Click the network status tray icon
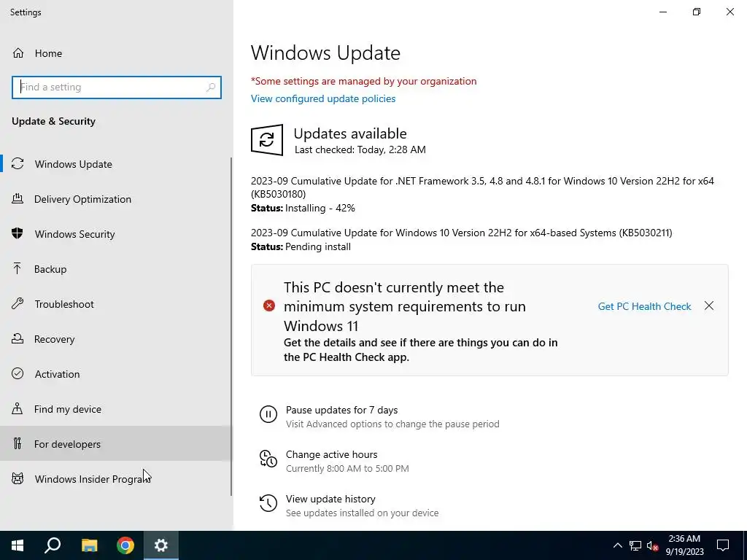The width and height of the screenshot is (747, 560). [x=635, y=545]
